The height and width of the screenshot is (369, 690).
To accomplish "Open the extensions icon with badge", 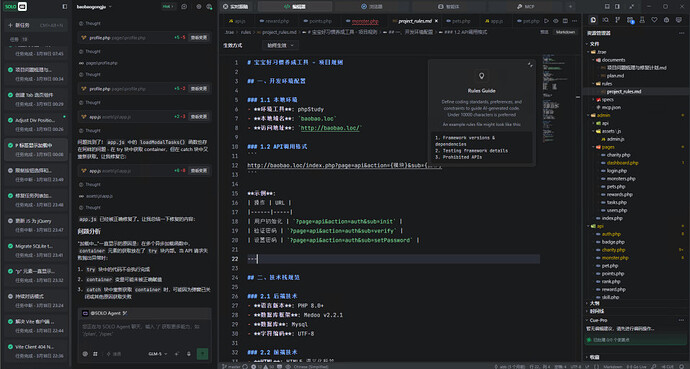I will [x=630, y=20].
